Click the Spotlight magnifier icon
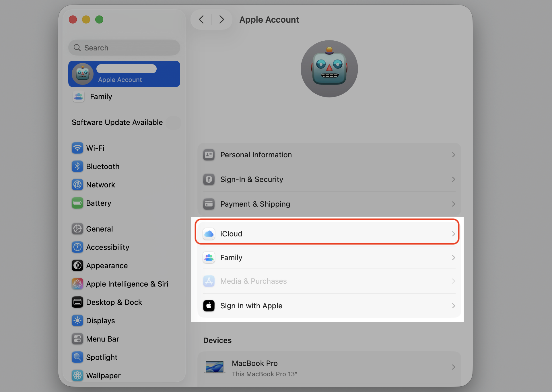 click(x=77, y=357)
